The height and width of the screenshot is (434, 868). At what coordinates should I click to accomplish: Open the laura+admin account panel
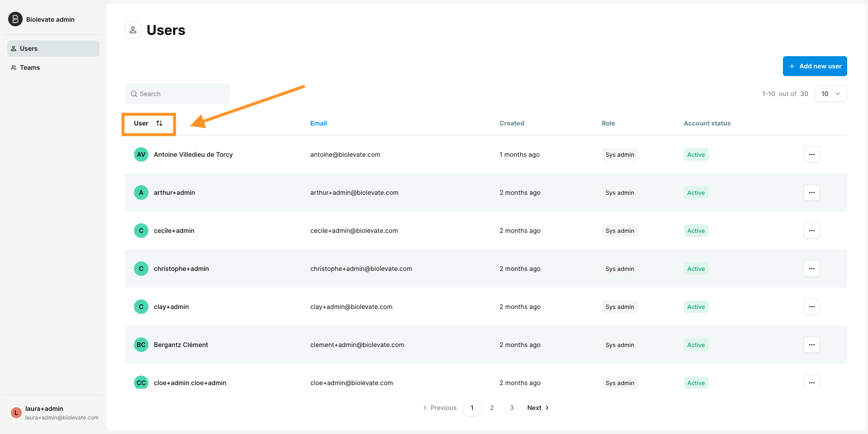54,413
